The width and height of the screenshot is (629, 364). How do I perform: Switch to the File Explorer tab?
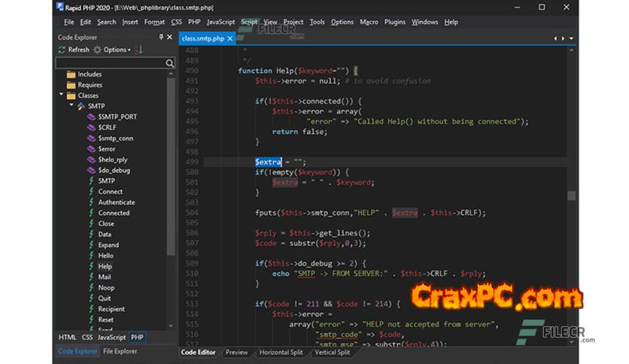tap(120, 351)
